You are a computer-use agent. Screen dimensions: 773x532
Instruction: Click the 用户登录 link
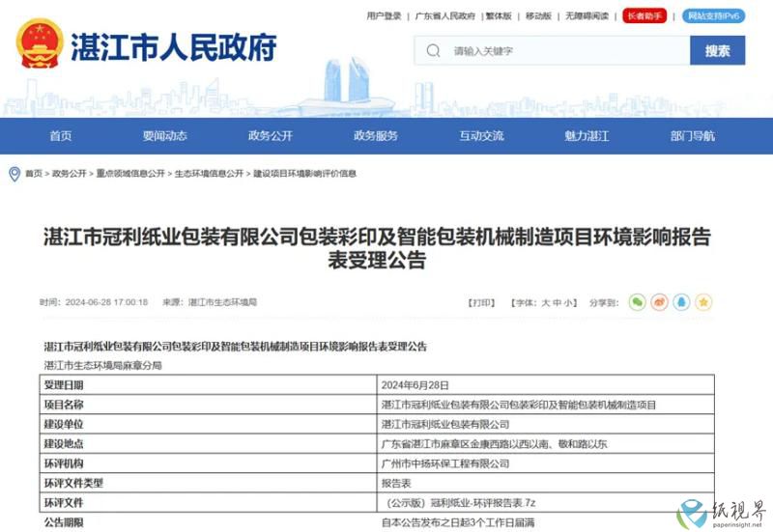point(384,16)
